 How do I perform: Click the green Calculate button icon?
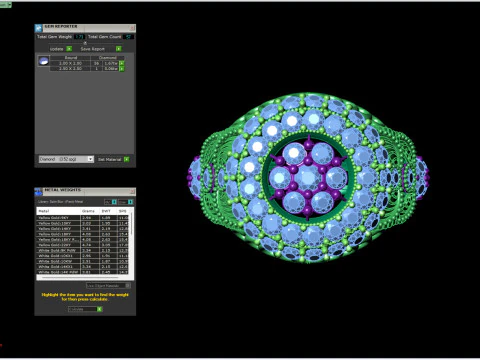coord(99,309)
